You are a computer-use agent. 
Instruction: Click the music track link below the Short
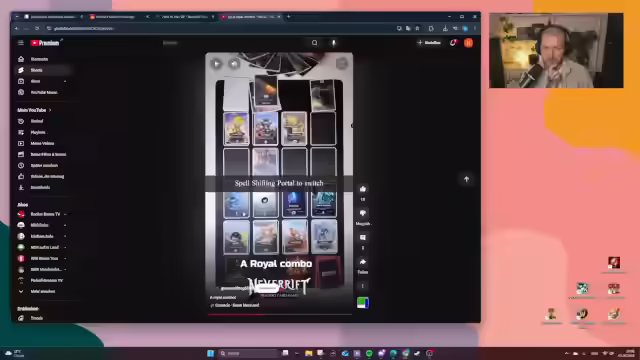235,305
